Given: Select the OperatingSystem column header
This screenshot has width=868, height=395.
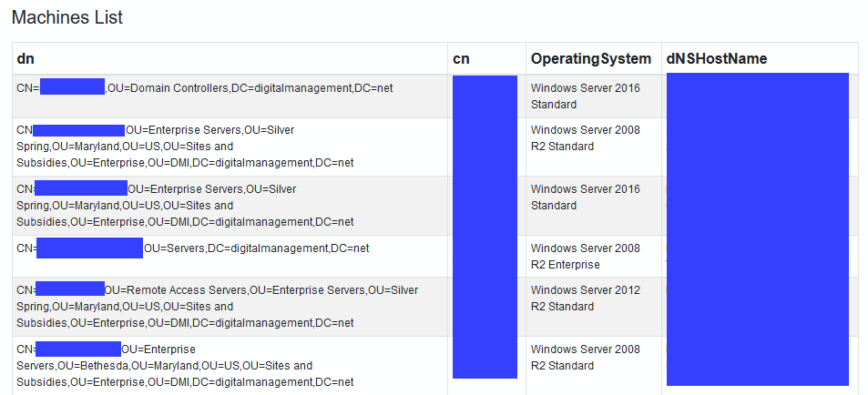Looking at the screenshot, I should coord(590,59).
